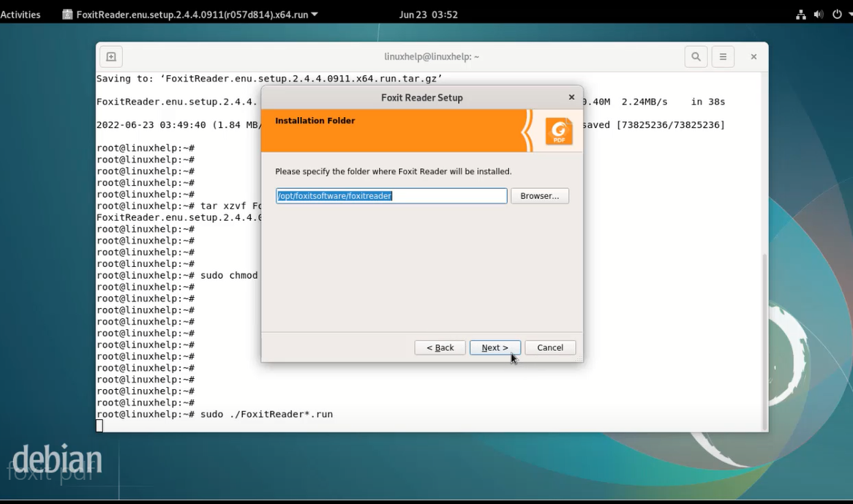Screen dimensions: 853x504
Task: Open the terminal hamburger menu
Action: tap(723, 56)
